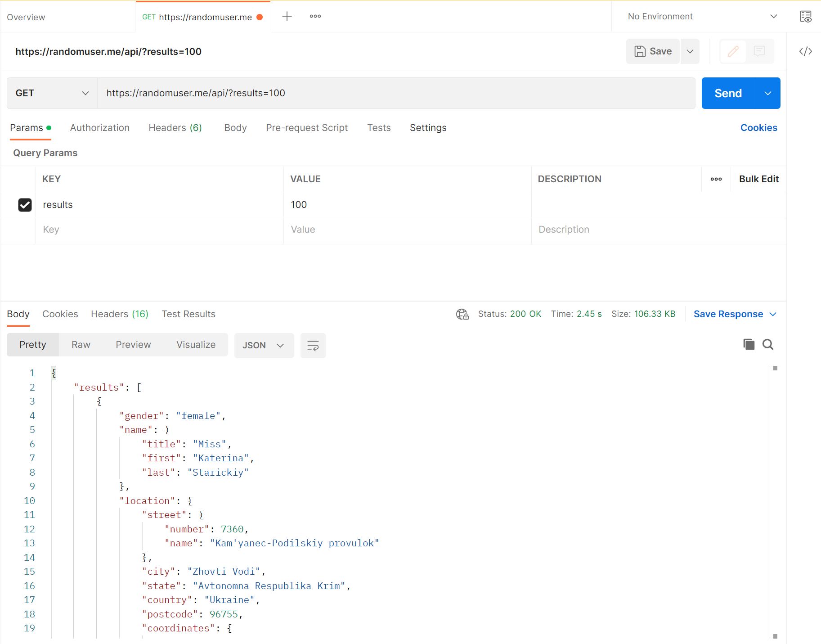Open the Cookies link
Screen dimensions: 821x644
pyautogui.click(x=758, y=128)
